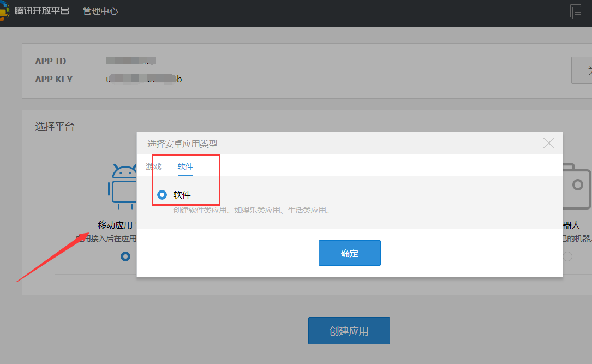Confirm selection with the 确定 button
Image resolution: width=592 pixels, height=364 pixels.
(x=349, y=253)
